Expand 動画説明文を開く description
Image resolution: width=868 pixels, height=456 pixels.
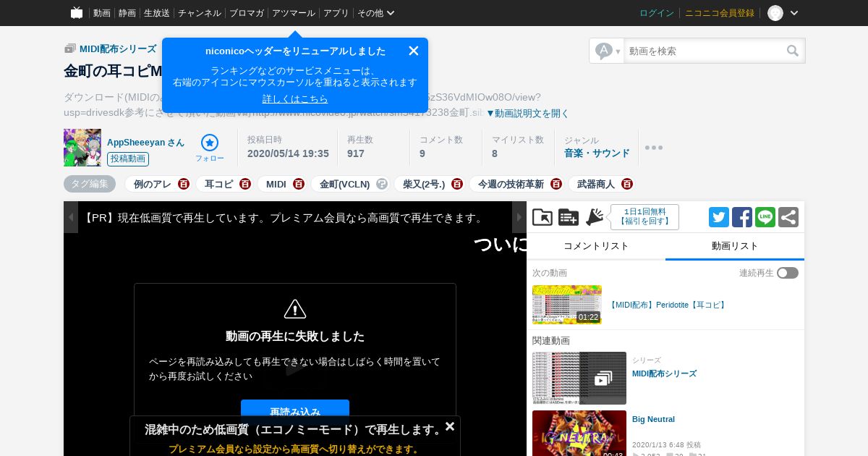click(528, 113)
